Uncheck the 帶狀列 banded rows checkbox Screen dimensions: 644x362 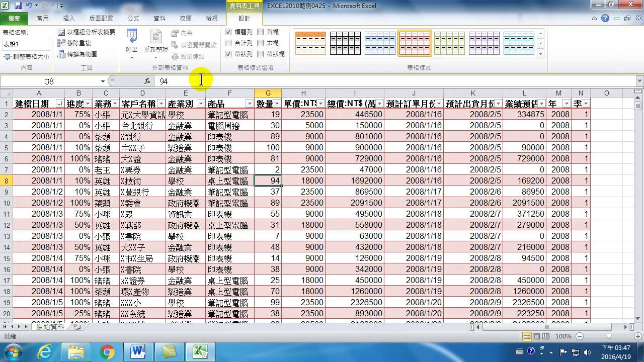pyautogui.click(x=228, y=54)
